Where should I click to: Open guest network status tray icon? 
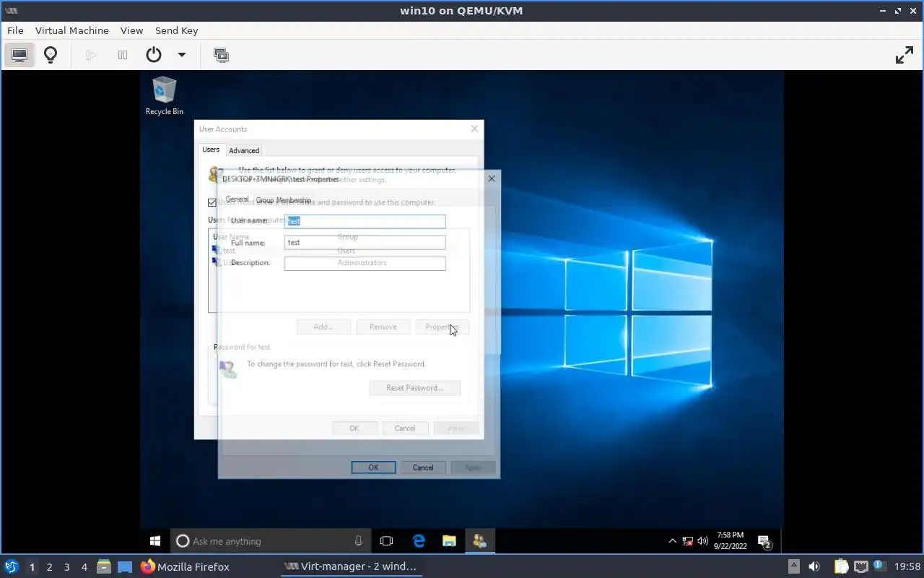coord(688,540)
